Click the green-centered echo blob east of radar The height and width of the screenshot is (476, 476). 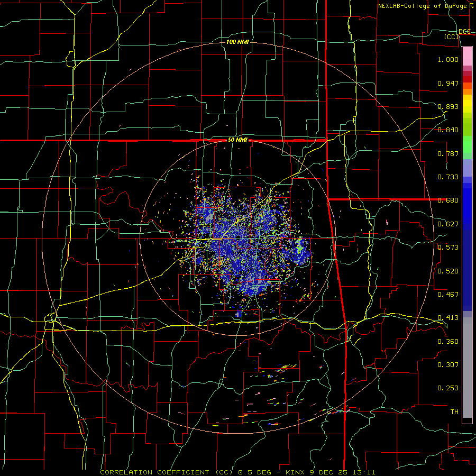[x=300, y=251]
